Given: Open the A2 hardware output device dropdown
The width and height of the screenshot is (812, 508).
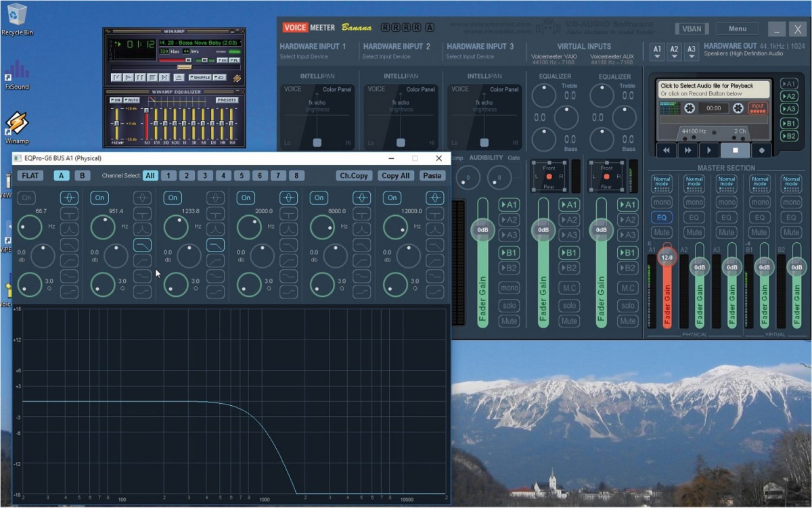Looking at the screenshot, I should 674,52.
